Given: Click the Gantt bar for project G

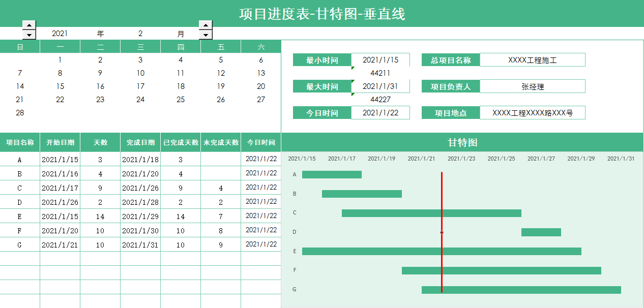Looking at the screenshot, I should (521, 290).
